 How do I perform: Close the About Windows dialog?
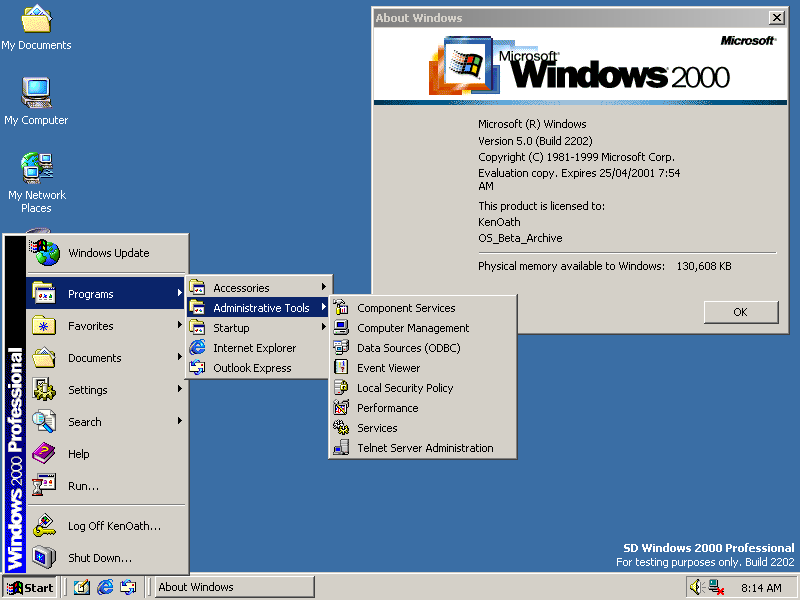pyautogui.click(x=777, y=18)
